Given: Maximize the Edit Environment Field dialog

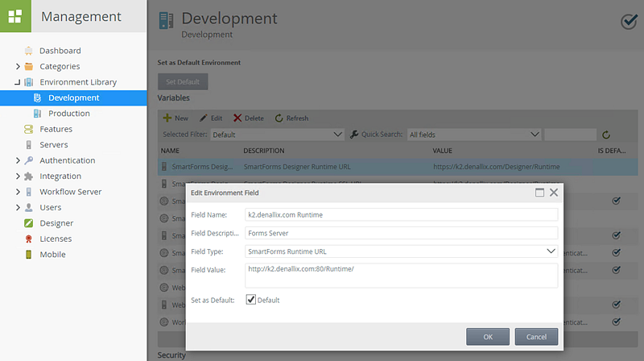Looking at the screenshot, I should (x=539, y=193).
